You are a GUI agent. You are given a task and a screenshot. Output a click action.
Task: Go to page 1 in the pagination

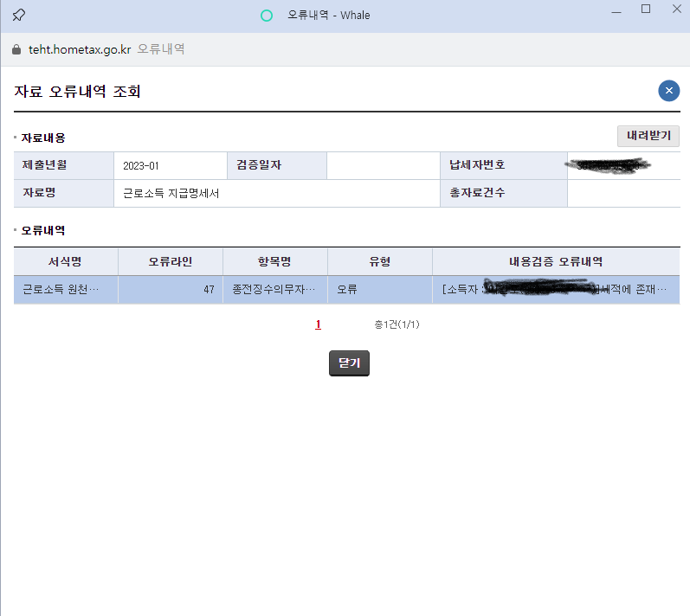click(x=319, y=324)
